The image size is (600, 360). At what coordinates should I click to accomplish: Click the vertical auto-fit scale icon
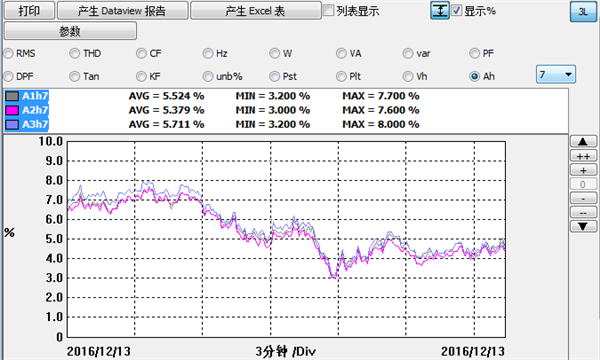click(440, 11)
